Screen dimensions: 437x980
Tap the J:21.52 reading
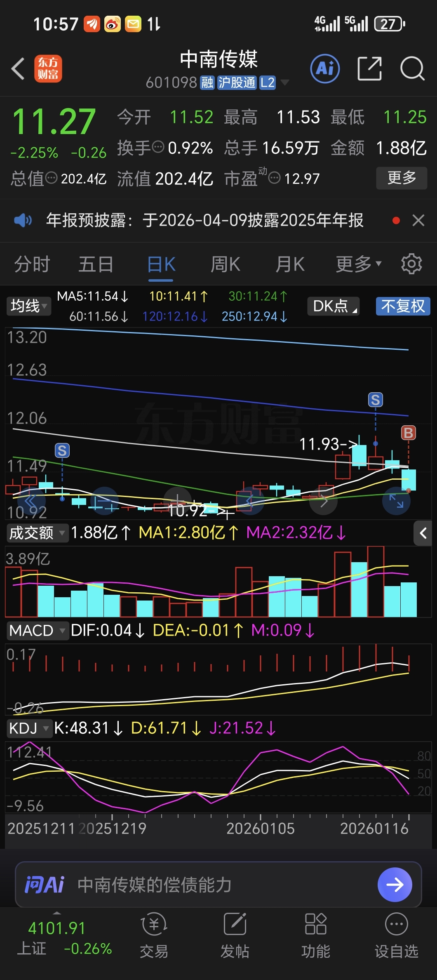click(x=242, y=728)
